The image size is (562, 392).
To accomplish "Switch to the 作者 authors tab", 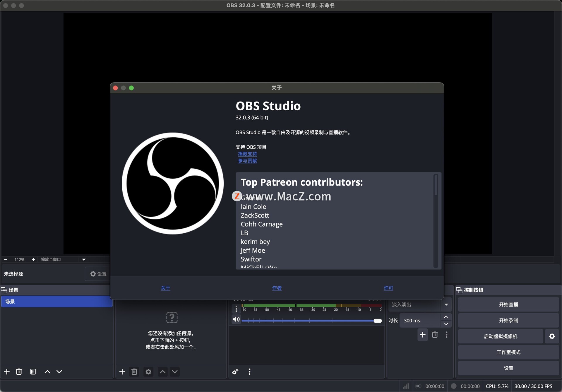I will point(277,288).
